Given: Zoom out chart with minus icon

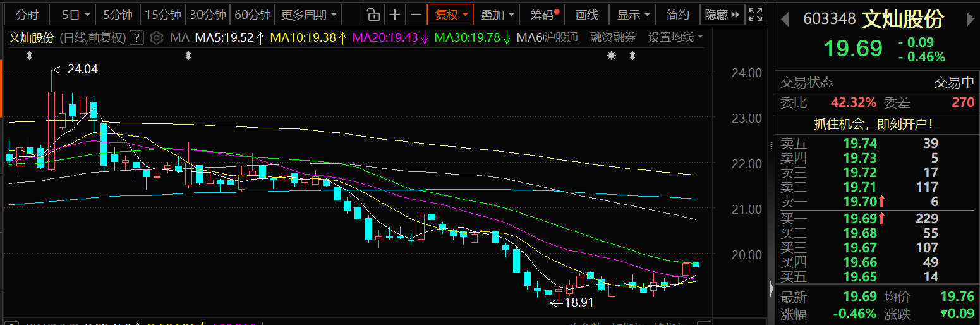Looking at the screenshot, I should [416, 15].
